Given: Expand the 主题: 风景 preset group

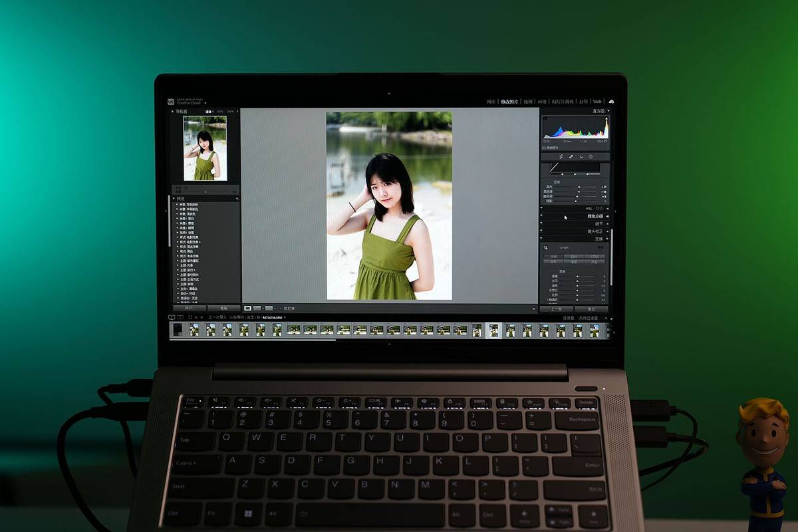Looking at the screenshot, I should click(x=177, y=265).
